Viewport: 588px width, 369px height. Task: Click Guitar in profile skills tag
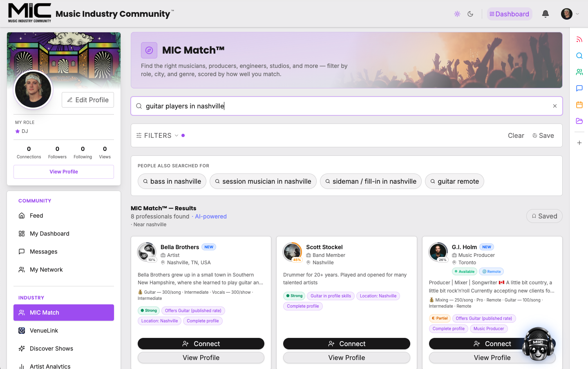331,296
